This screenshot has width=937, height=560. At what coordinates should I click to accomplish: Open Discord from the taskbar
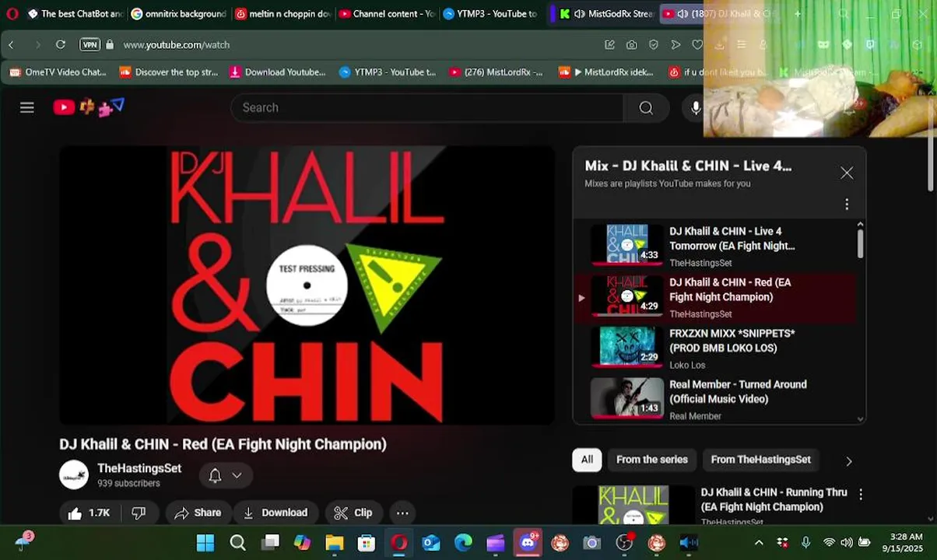[x=528, y=542]
